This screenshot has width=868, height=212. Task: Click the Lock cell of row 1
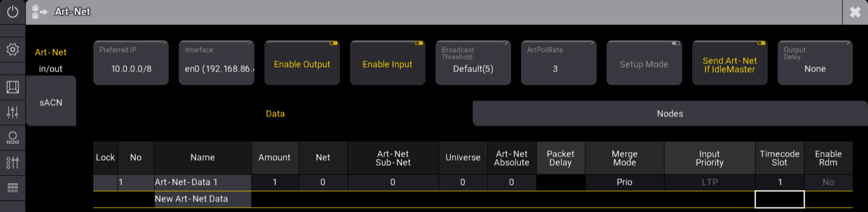(105, 182)
